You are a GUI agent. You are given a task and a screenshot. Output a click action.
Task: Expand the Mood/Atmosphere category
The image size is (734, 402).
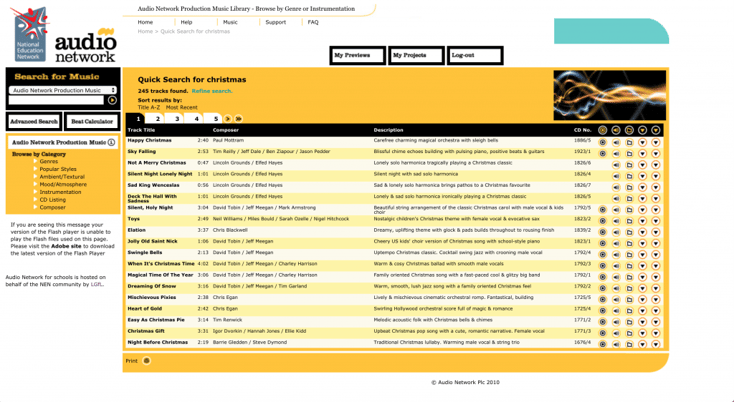click(x=63, y=184)
